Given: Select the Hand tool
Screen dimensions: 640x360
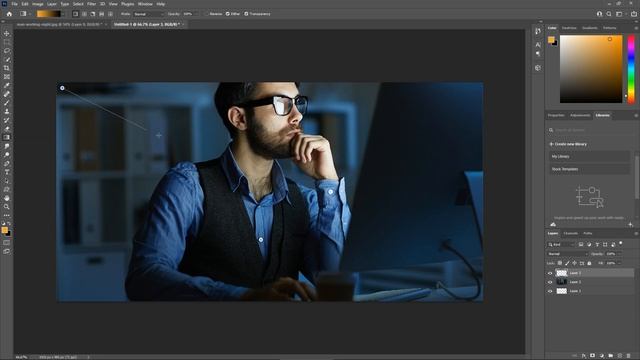Looking at the screenshot, I should 7,198.
